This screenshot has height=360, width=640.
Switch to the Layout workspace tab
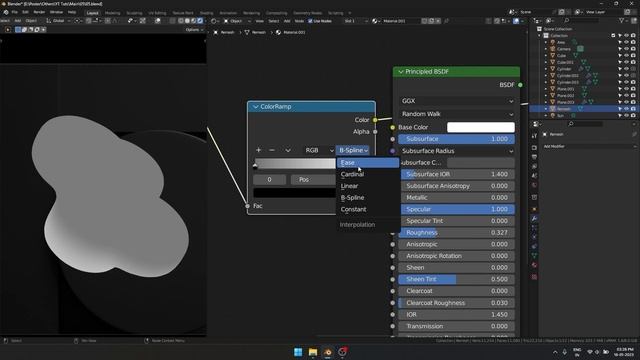(x=93, y=13)
